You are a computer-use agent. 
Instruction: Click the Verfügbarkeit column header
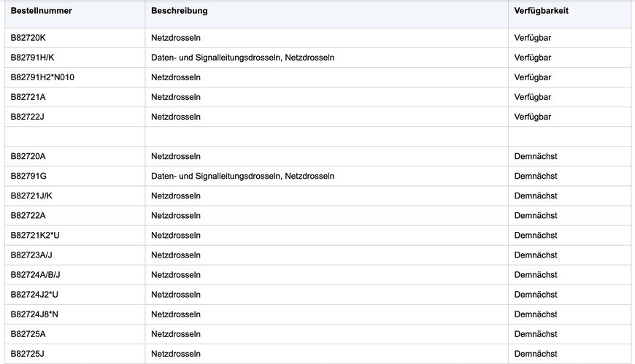541,11
